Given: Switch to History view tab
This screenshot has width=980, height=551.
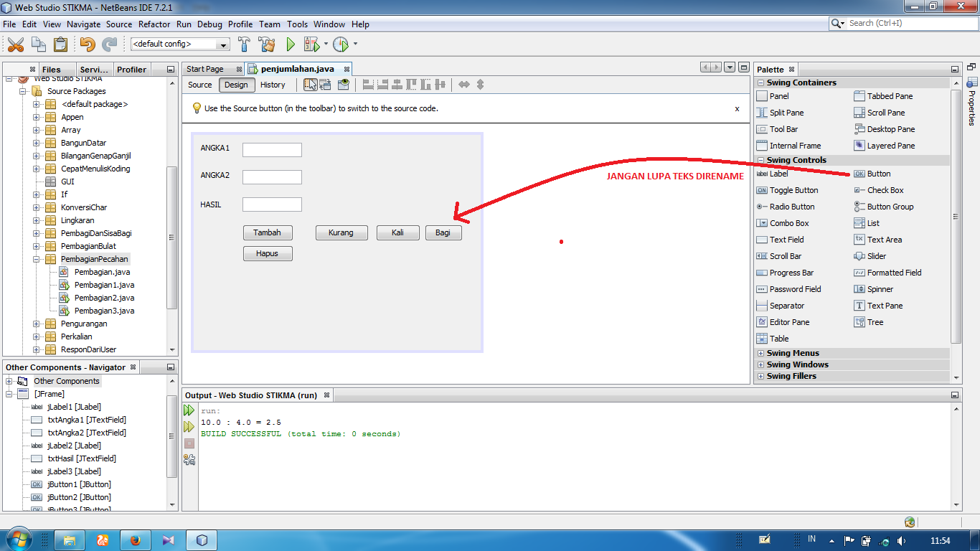Looking at the screenshot, I should (x=273, y=85).
